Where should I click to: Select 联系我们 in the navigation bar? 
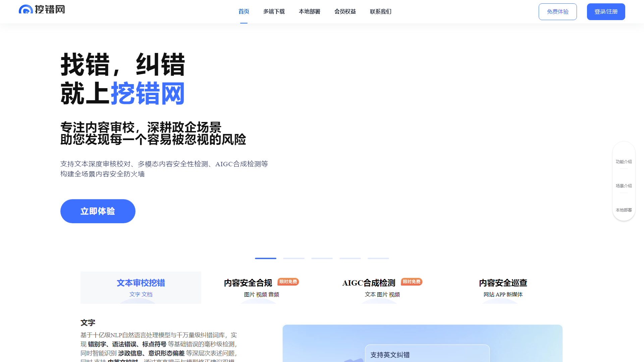point(381,11)
